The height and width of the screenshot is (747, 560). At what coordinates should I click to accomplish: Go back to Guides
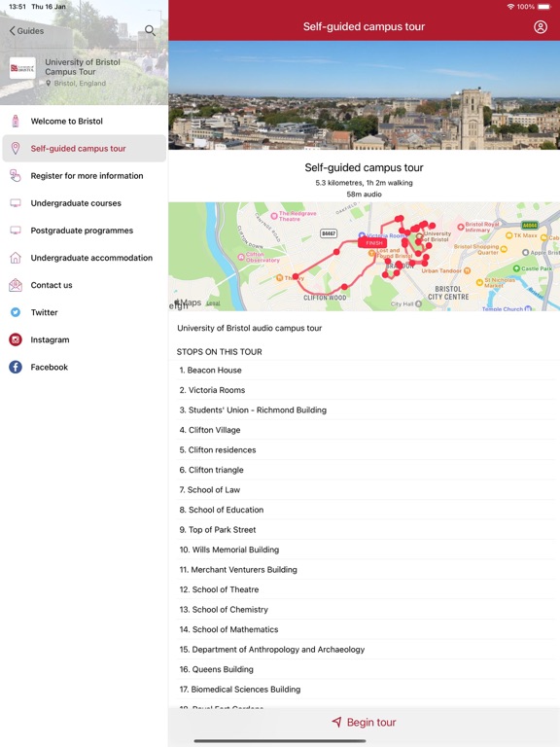(x=26, y=31)
